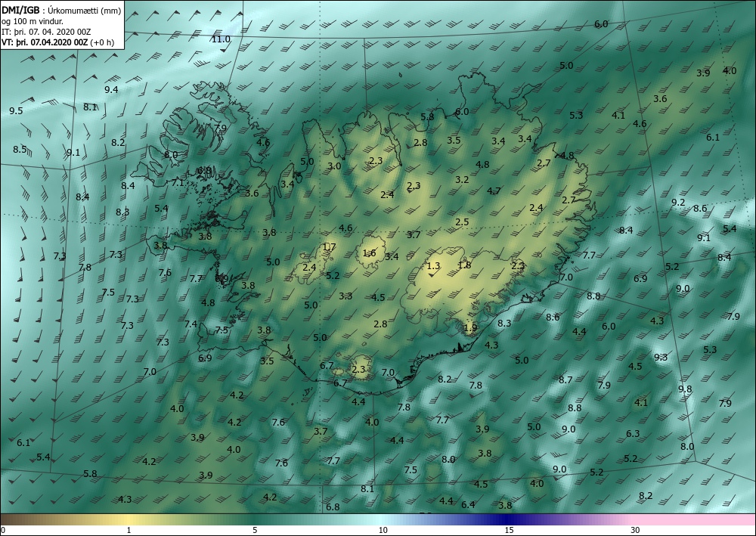Click the '(+0 h)' forecast offset text
Image resolution: width=756 pixels, height=536 pixels.
103,42
